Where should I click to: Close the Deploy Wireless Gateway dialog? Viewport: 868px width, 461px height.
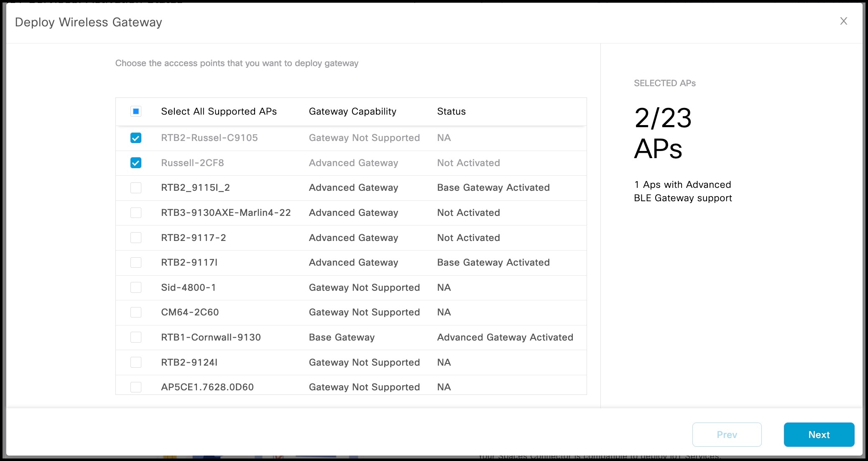843,21
